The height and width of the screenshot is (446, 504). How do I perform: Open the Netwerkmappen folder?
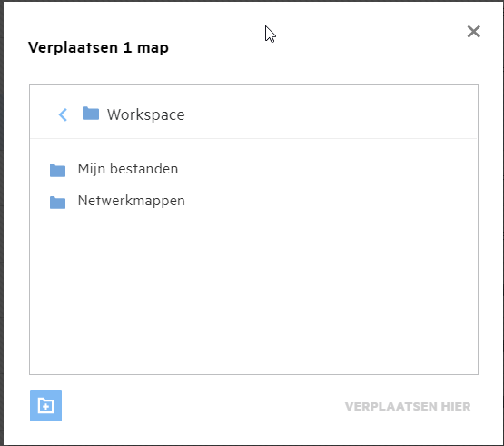point(131,202)
